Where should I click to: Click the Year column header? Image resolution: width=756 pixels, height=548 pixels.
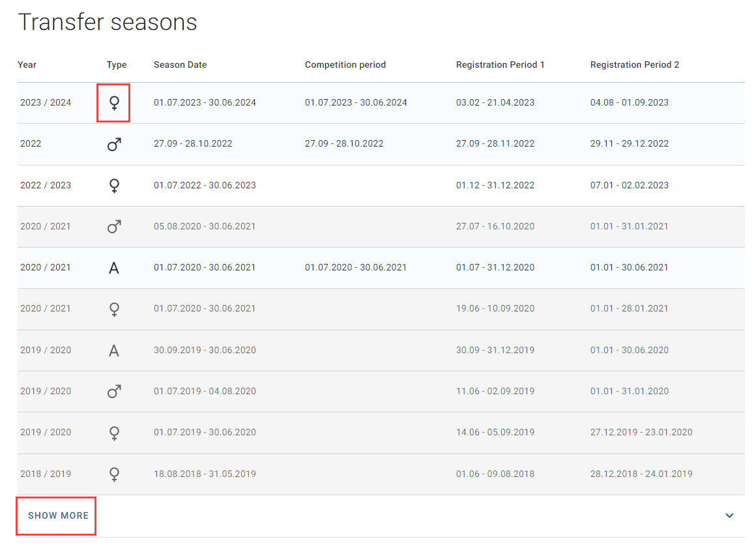click(x=27, y=65)
